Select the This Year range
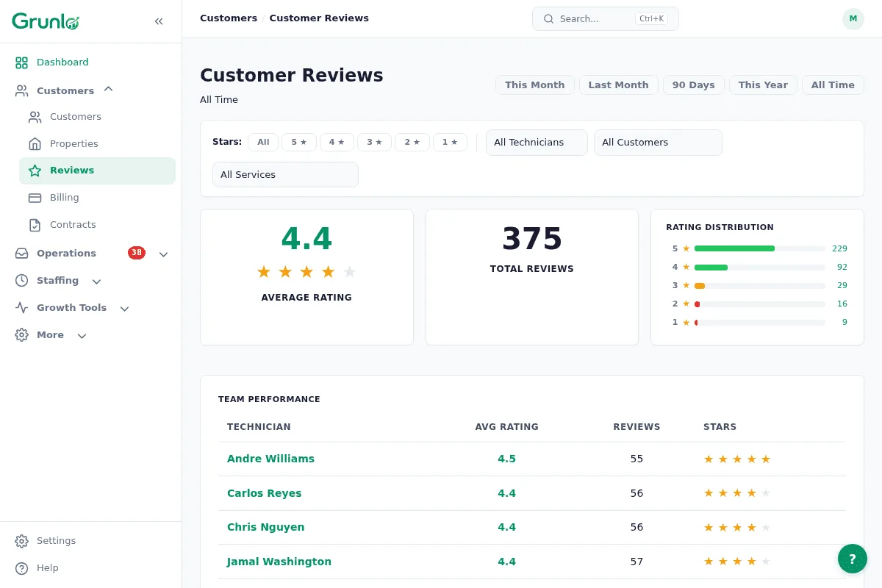Screen dimensions: 882x588 [763, 85]
